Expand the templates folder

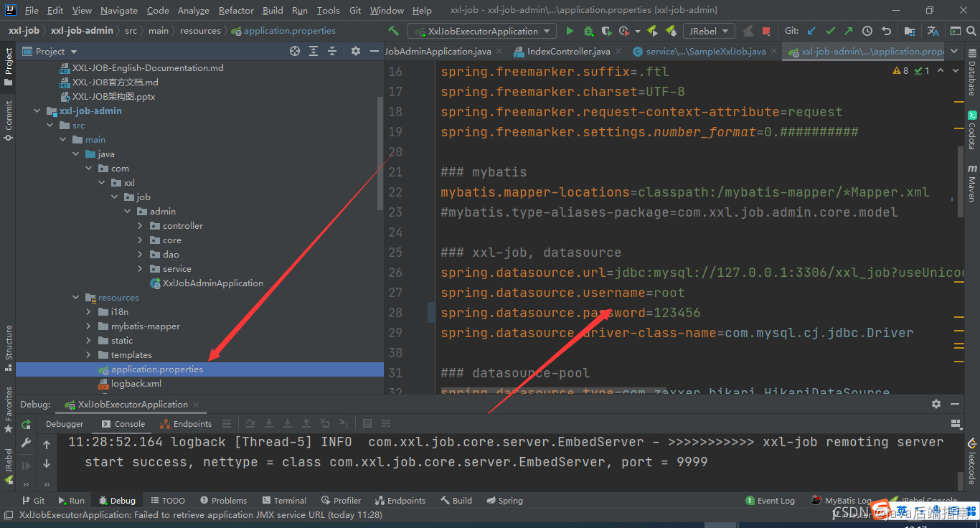pyautogui.click(x=89, y=355)
